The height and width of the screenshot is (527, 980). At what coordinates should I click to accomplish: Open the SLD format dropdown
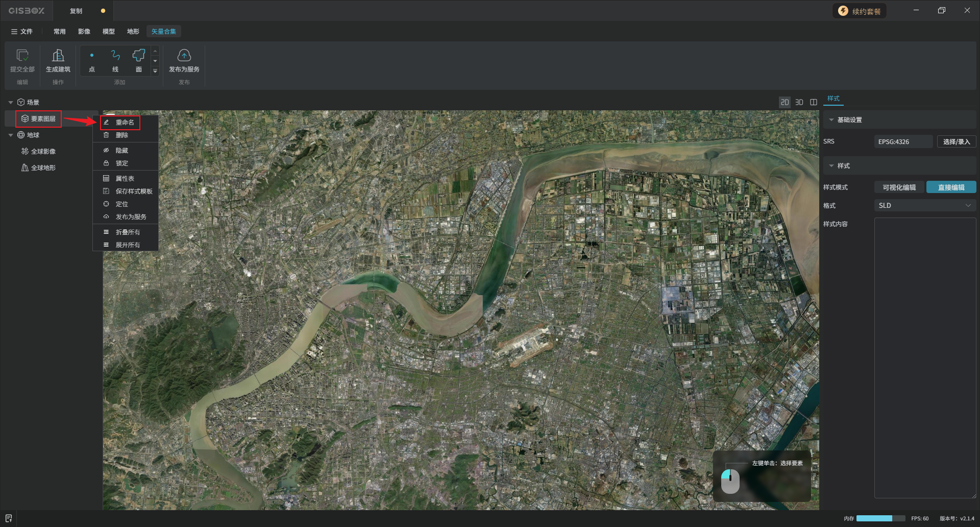(x=924, y=205)
